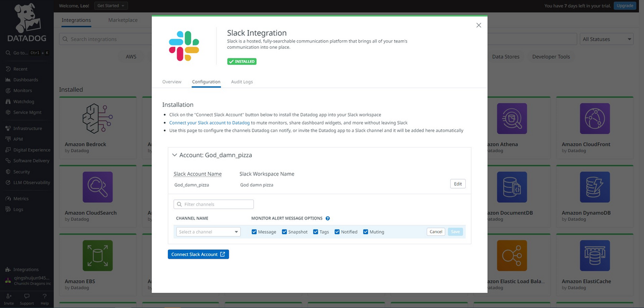Viewport: 644px width, 308px height.
Task: Filter by Developer Tools category
Action: pyautogui.click(x=551, y=56)
